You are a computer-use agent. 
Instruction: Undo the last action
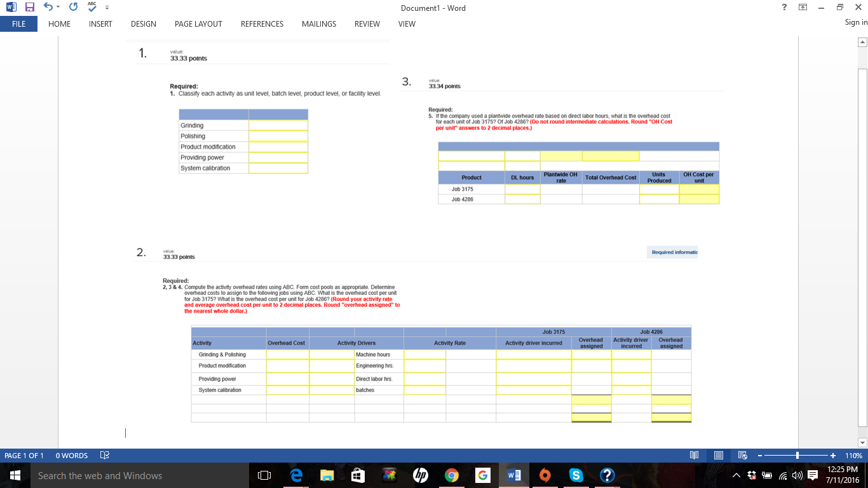tap(48, 8)
